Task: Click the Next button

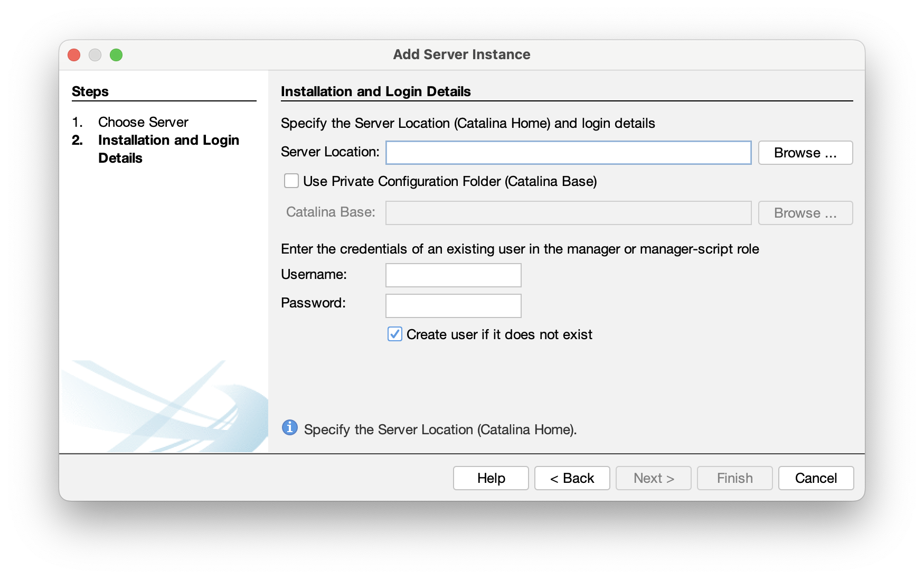Action: tap(653, 478)
